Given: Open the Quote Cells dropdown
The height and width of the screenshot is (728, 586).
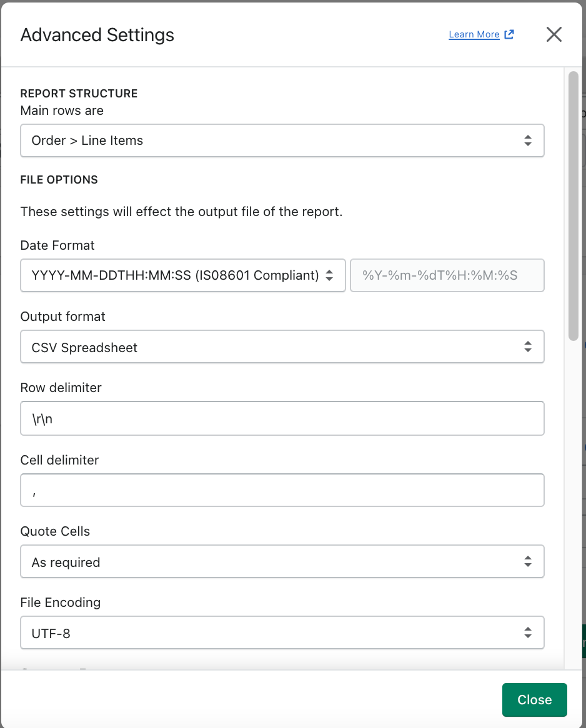Looking at the screenshot, I should coord(282,561).
